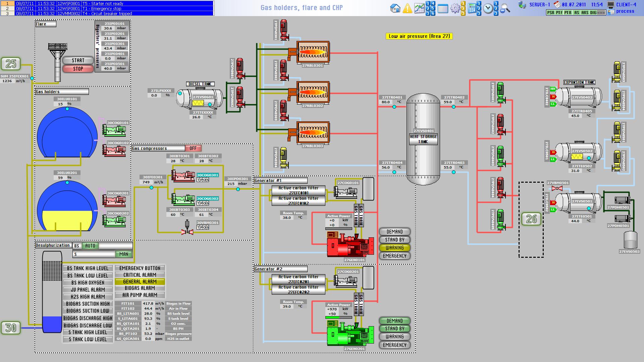The height and width of the screenshot is (362, 644).
Task: Jump to area 26 navigation box
Action: (531, 219)
